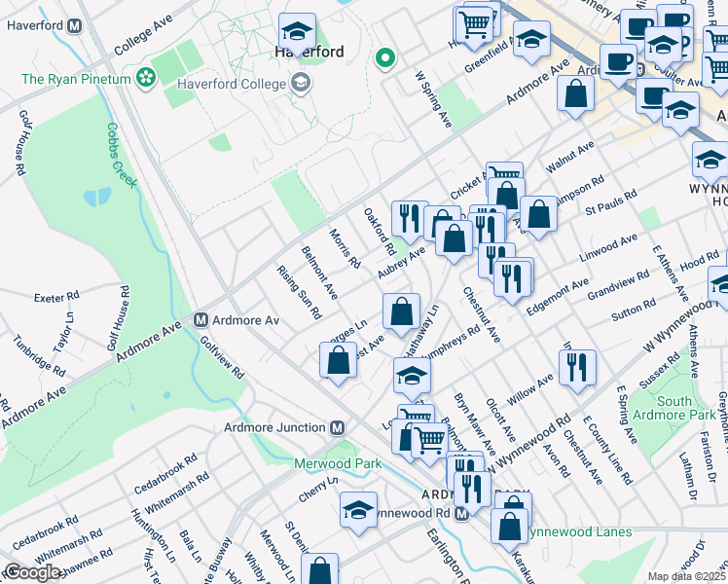Open the restaurant marker above Wynnewood Rd station

pyautogui.click(x=473, y=491)
